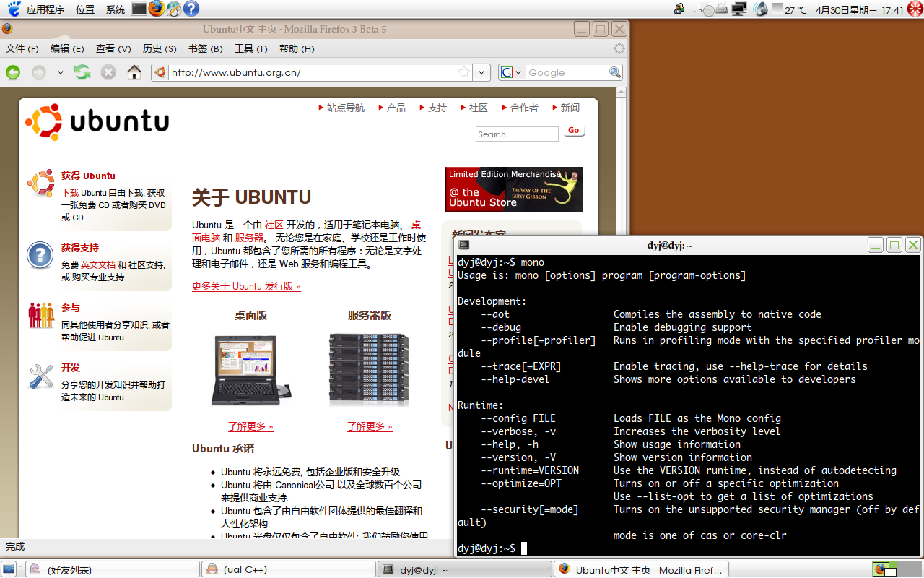Open the 帮助 menu in Firefox
The image size is (924, 578).
tap(296, 48)
